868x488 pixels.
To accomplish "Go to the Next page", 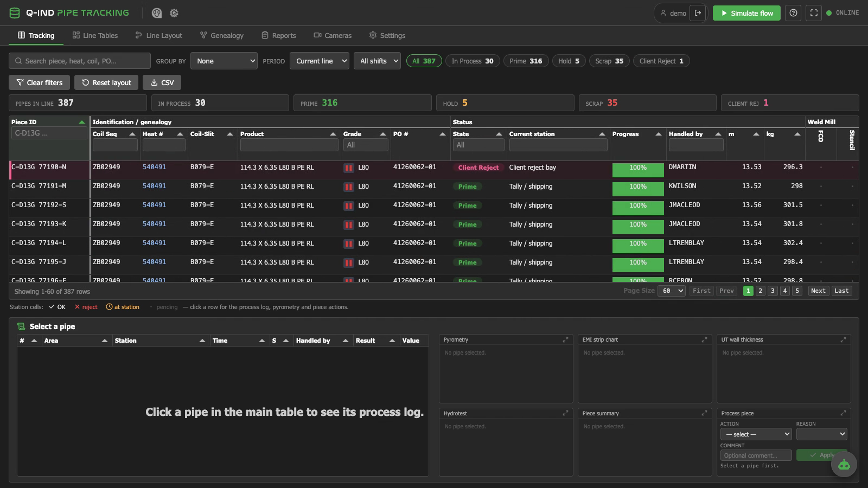I will point(818,291).
